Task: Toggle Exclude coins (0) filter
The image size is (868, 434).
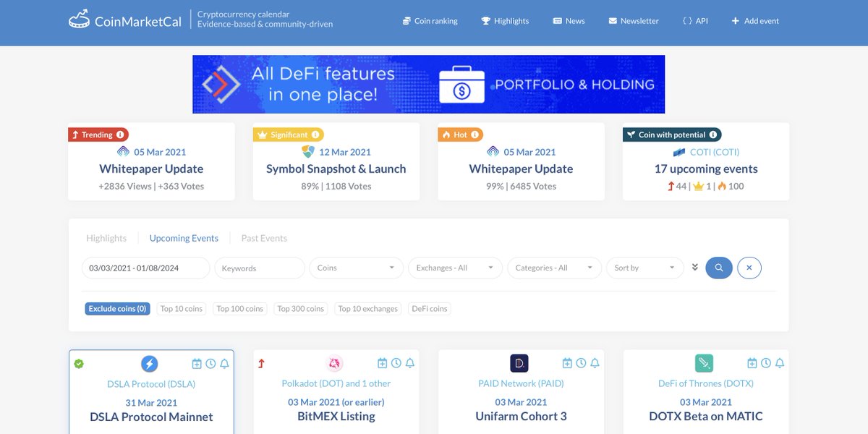Action: [x=117, y=308]
